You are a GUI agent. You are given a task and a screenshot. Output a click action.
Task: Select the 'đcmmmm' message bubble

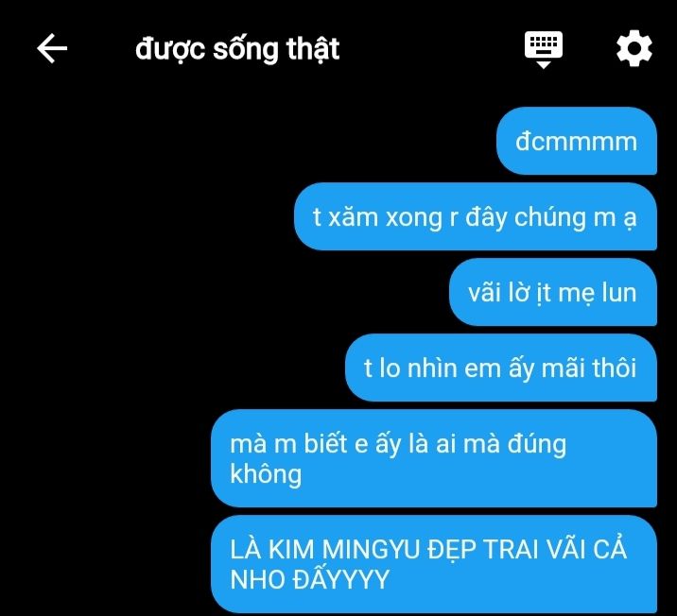pos(577,141)
